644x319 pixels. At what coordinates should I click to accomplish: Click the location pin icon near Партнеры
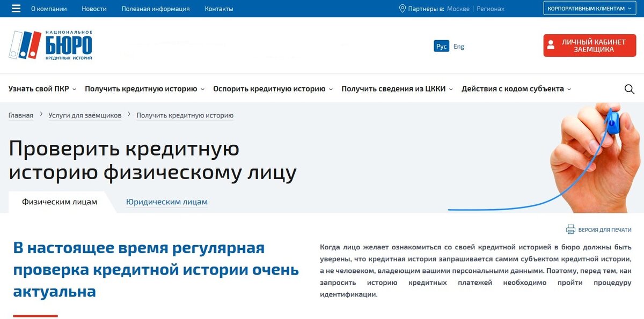pos(402,9)
